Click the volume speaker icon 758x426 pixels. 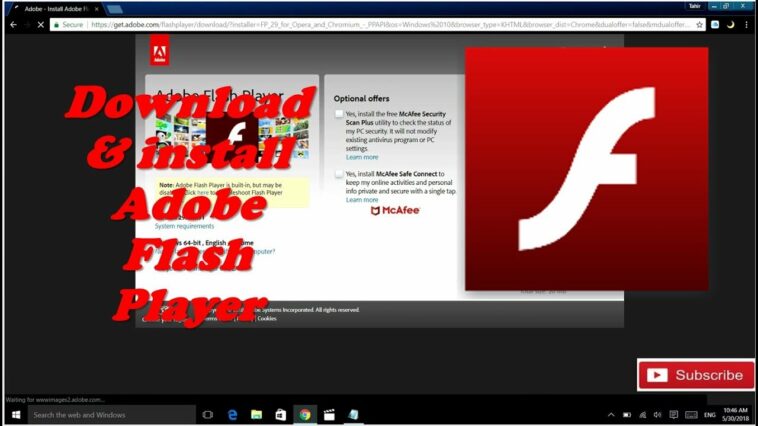(x=657, y=415)
